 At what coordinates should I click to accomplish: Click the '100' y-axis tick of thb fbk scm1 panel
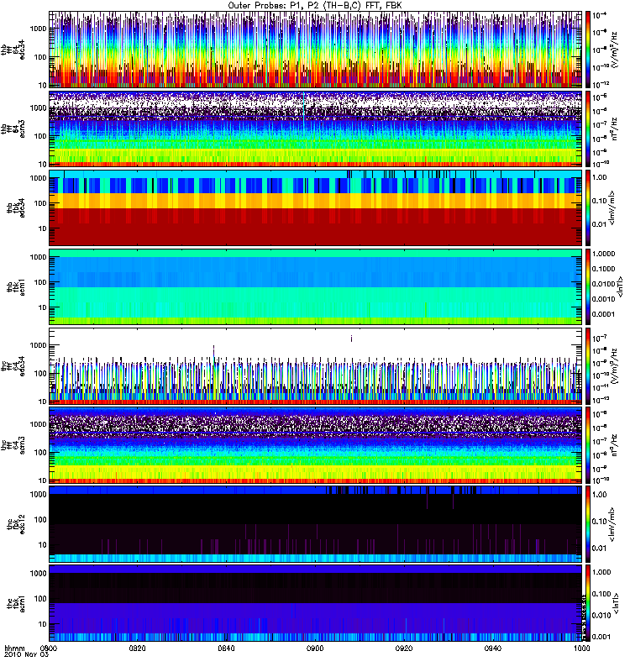(40, 282)
